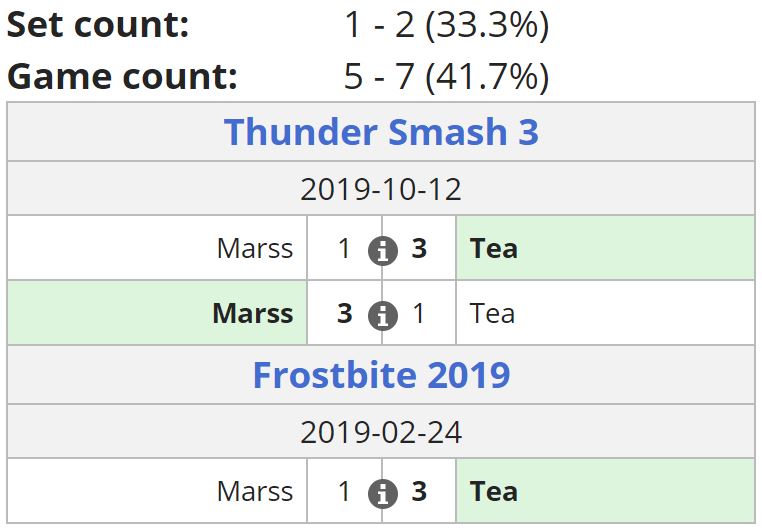Open info icon for Marss's Thunder Smash 3 loss
This screenshot has height=531, width=762.
pyautogui.click(x=382, y=251)
